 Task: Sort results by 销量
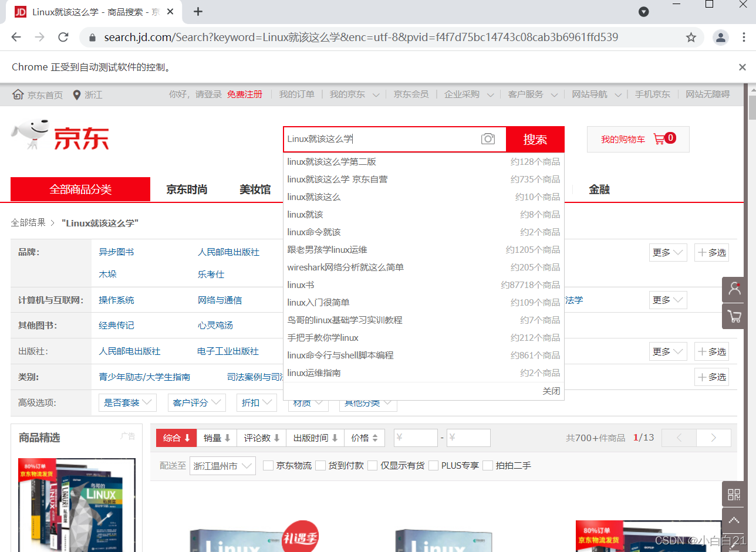coord(217,438)
